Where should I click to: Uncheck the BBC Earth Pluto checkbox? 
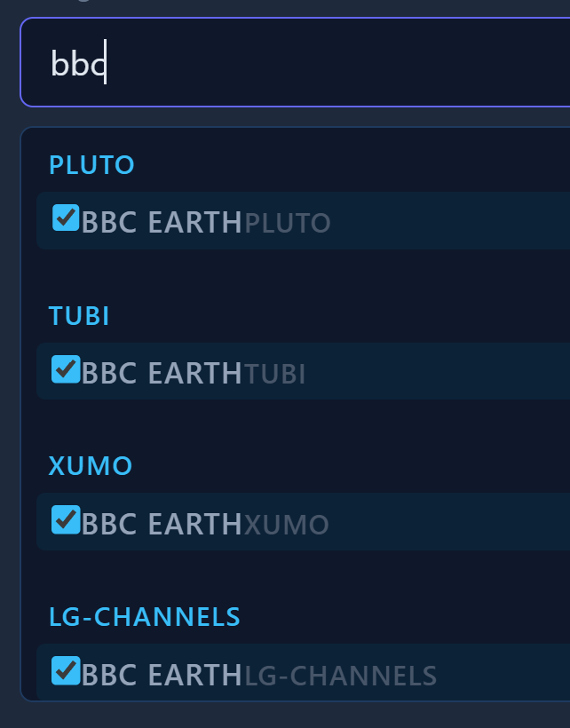(x=66, y=218)
